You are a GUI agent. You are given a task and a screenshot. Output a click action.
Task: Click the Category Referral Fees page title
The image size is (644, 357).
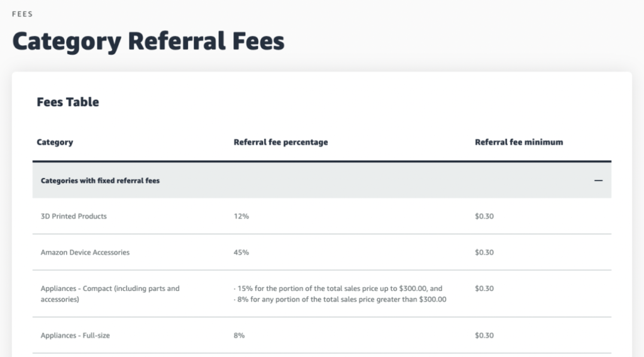(x=148, y=41)
